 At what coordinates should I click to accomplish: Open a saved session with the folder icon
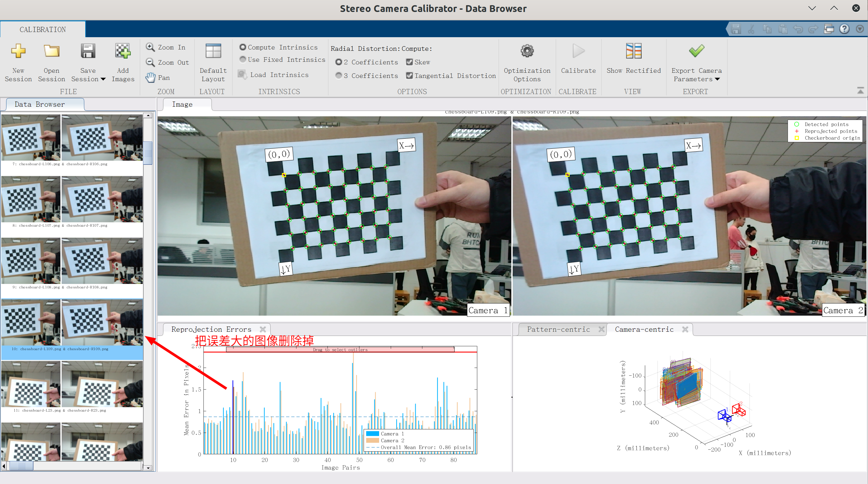[x=51, y=51]
